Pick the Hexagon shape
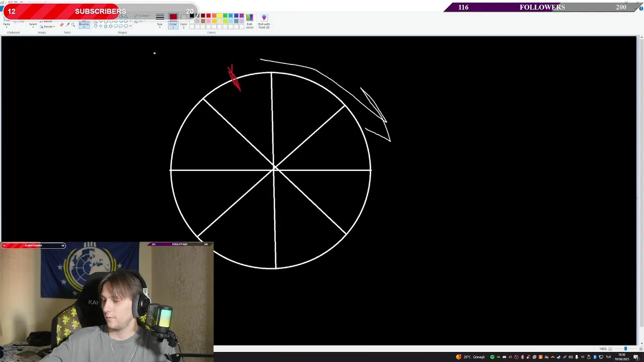Image resolution: width=644 pixels, height=362 pixels. coord(111,22)
